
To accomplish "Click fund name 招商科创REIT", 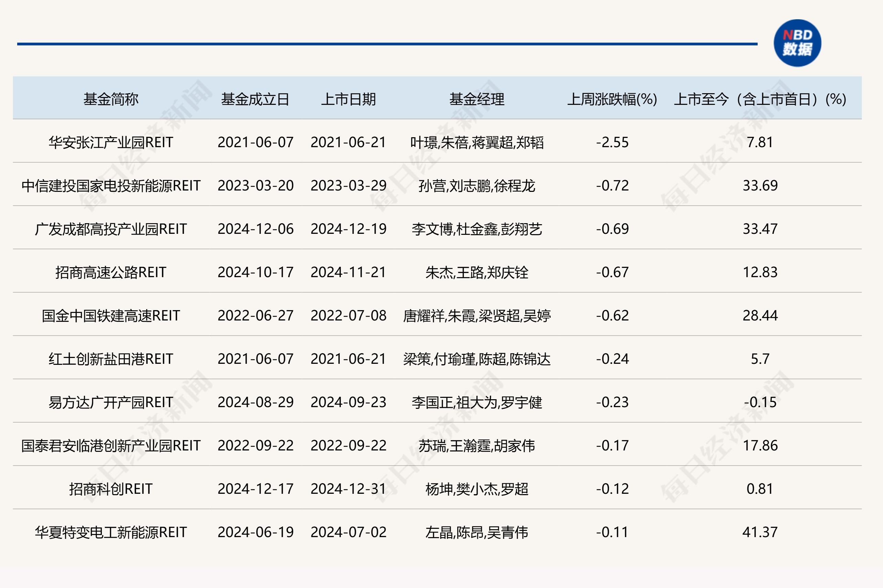I will click(111, 489).
